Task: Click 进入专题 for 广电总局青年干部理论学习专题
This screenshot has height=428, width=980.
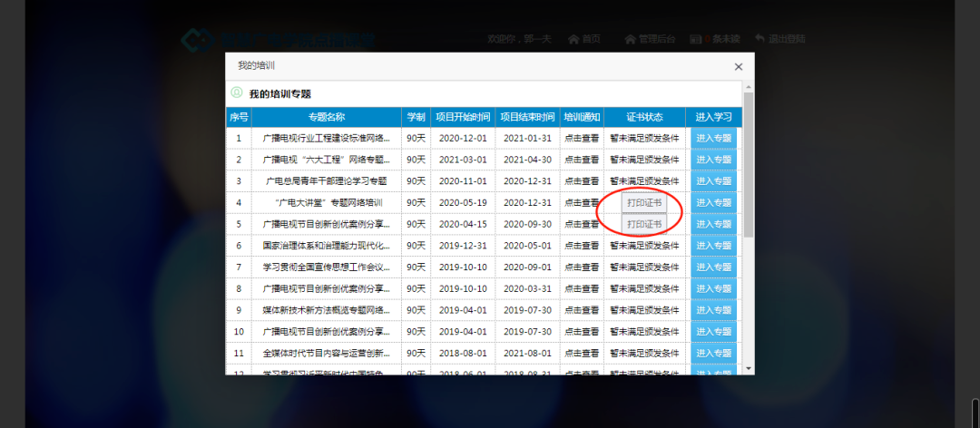Action: (x=714, y=181)
